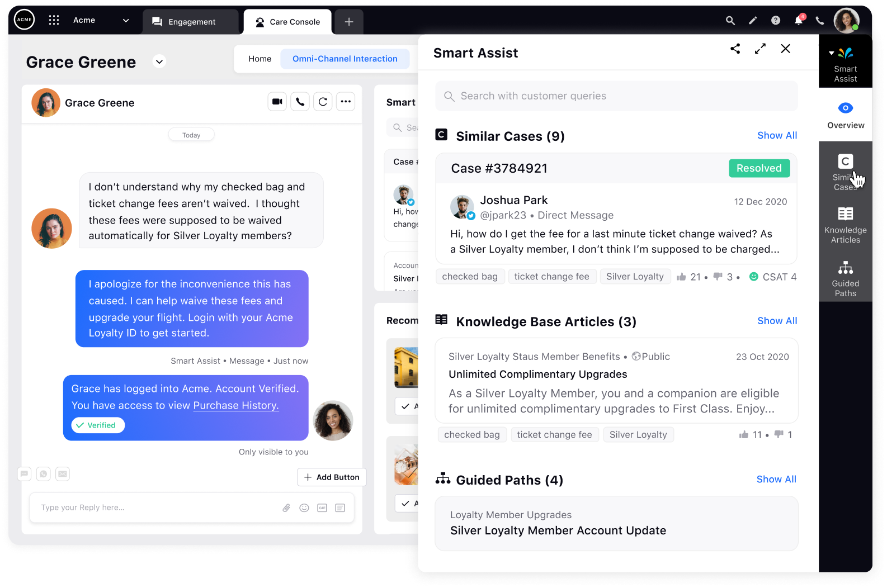Show all Knowledge Base Articles
Viewport: 887px width, 588px height.
coord(777,321)
